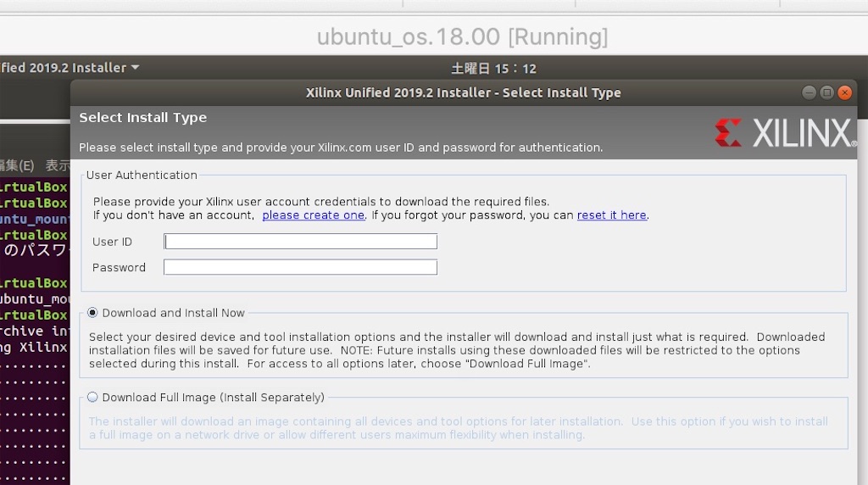
Task: Minimize the Xilinx installer window
Action: pos(809,92)
